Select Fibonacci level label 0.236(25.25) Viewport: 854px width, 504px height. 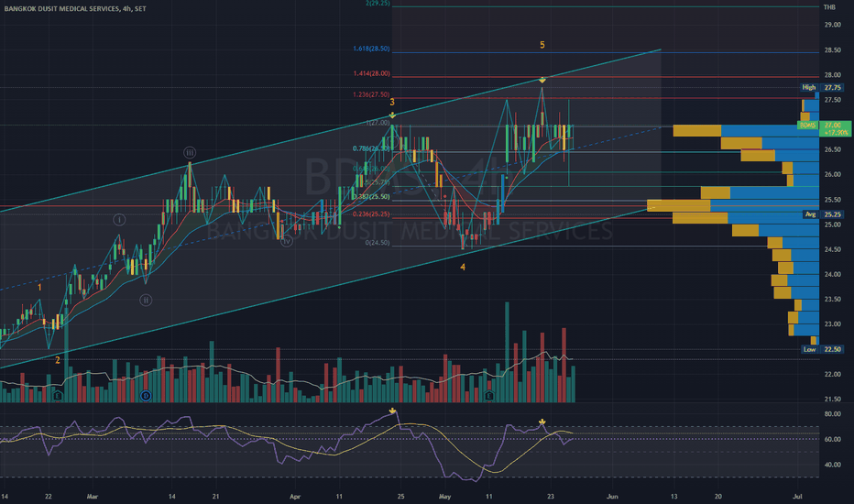[371, 214]
